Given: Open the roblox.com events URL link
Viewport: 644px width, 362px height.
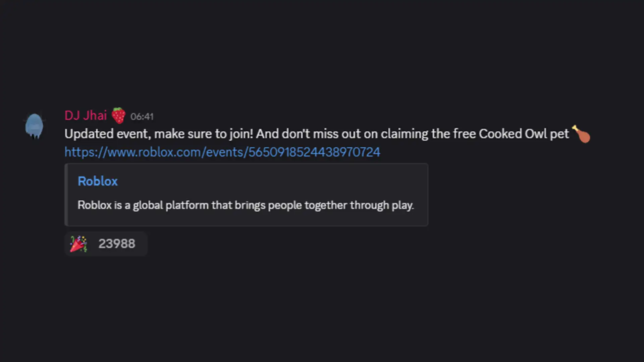Looking at the screenshot, I should pyautogui.click(x=222, y=152).
